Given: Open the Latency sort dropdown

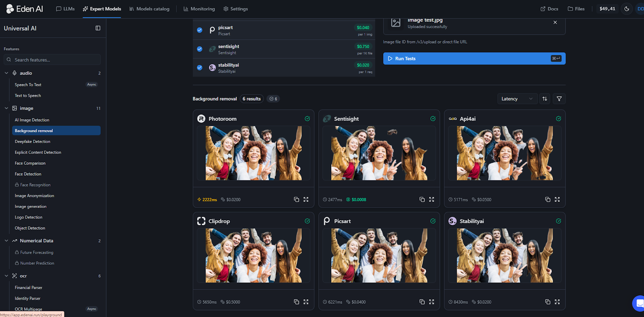Looking at the screenshot, I should click(517, 99).
